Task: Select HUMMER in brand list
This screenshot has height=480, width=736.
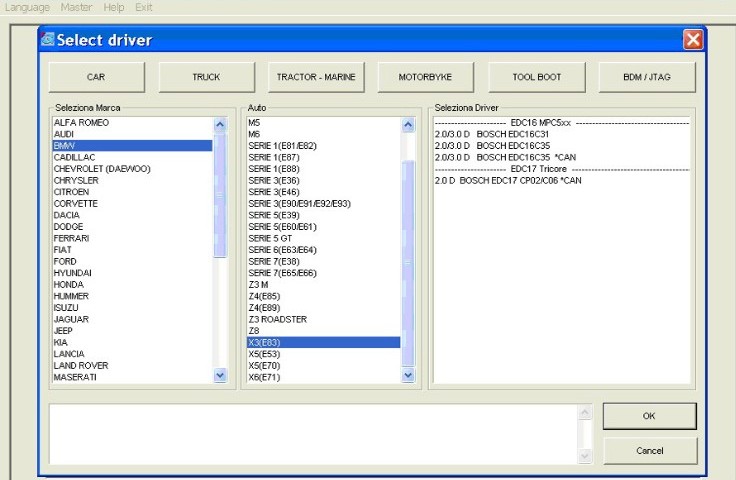Action: 132,296
